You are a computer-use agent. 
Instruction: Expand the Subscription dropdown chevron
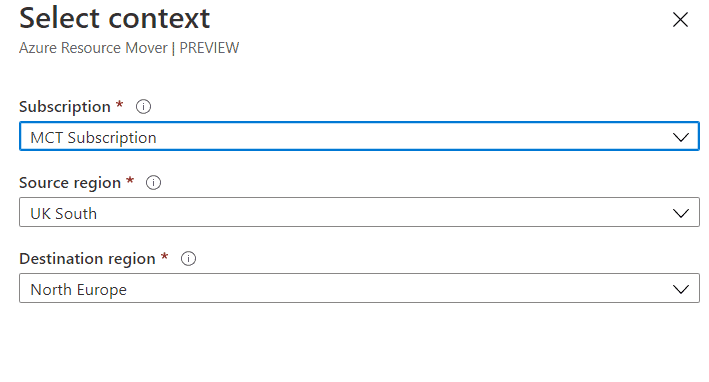coord(681,137)
